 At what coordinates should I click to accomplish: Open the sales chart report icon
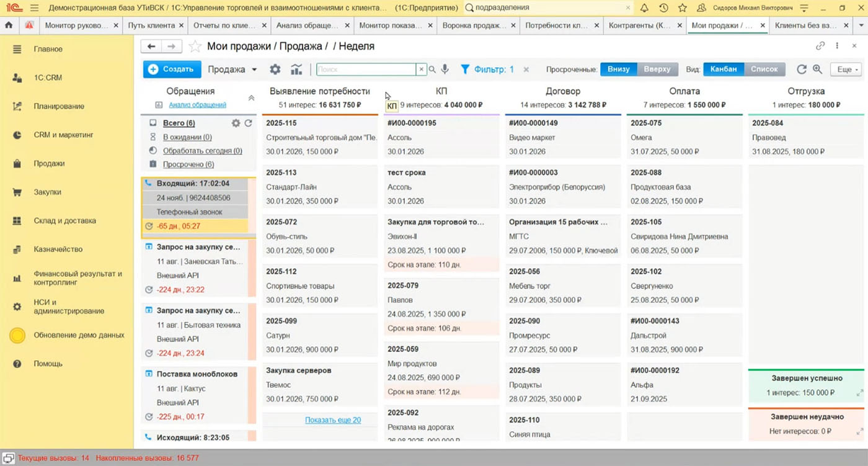(x=296, y=69)
